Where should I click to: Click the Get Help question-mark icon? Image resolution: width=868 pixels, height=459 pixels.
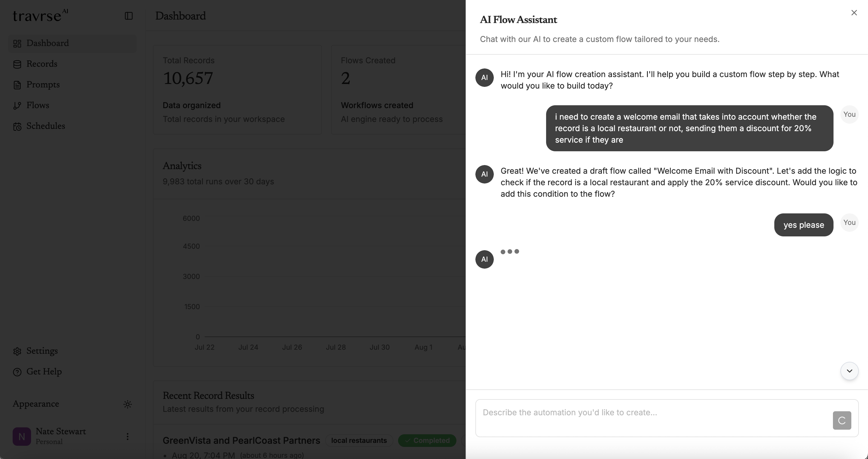[x=18, y=372]
